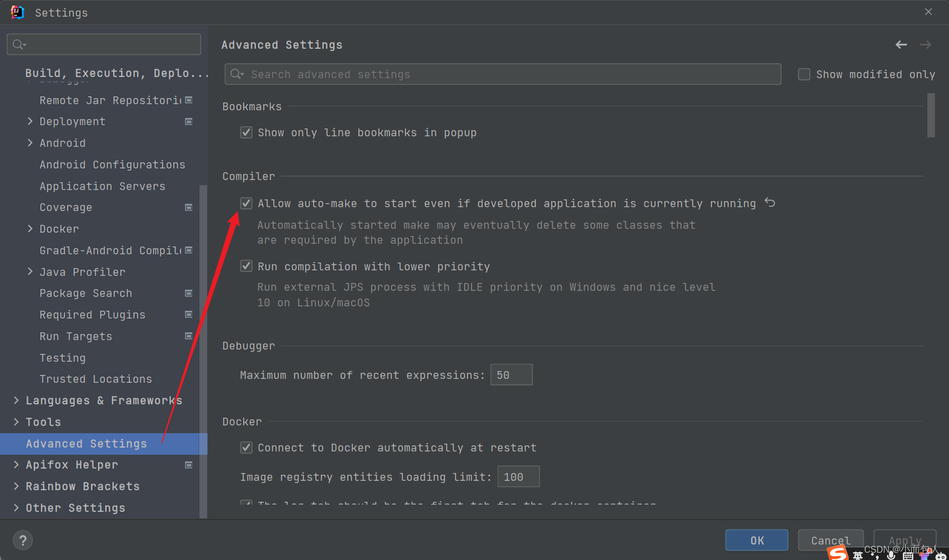Viewport: 949px width, 560px height.
Task: Toggle Connect to Docker automatically at restart
Action: (x=247, y=448)
